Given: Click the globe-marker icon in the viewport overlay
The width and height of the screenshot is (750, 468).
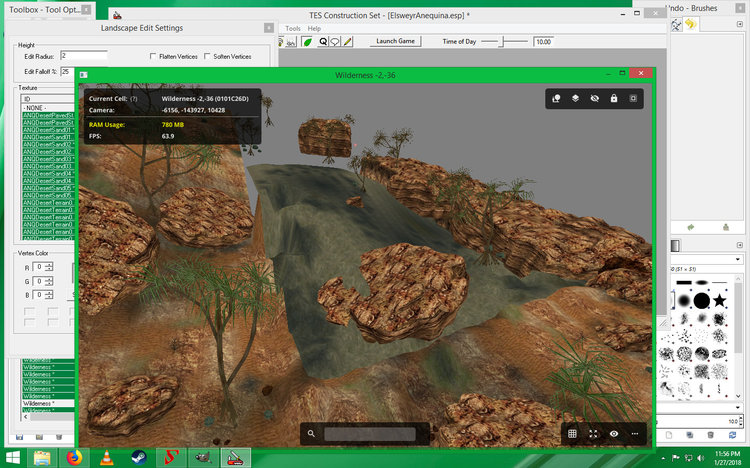Looking at the screenshot, I should coord(556,99).
